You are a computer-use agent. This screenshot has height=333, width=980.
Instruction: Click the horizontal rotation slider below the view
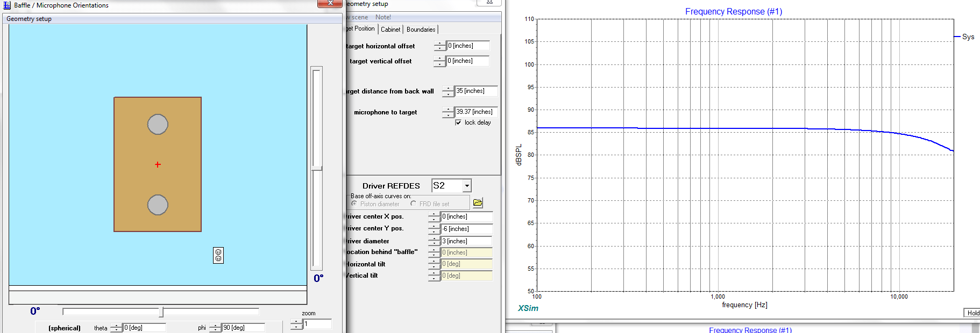(161, 312)
